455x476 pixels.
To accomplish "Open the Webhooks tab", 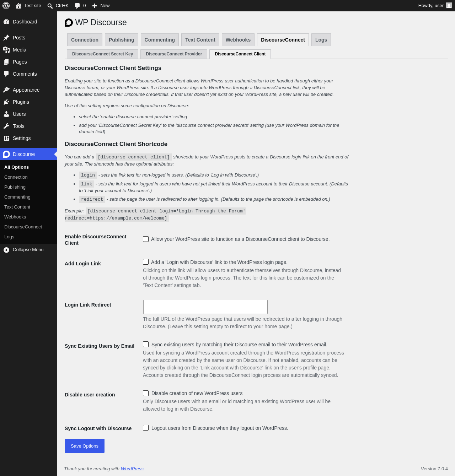I will pyautogui.click(x=238, y=40).
